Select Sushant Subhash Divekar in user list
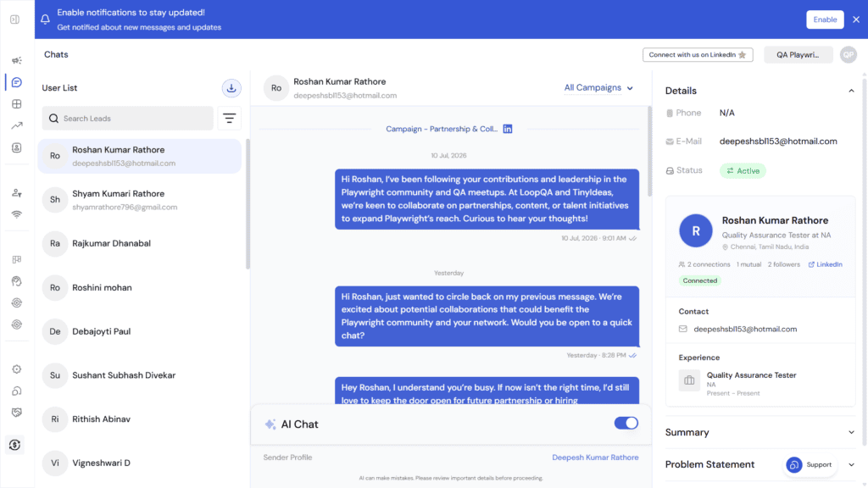 click(x=140, y=375)
